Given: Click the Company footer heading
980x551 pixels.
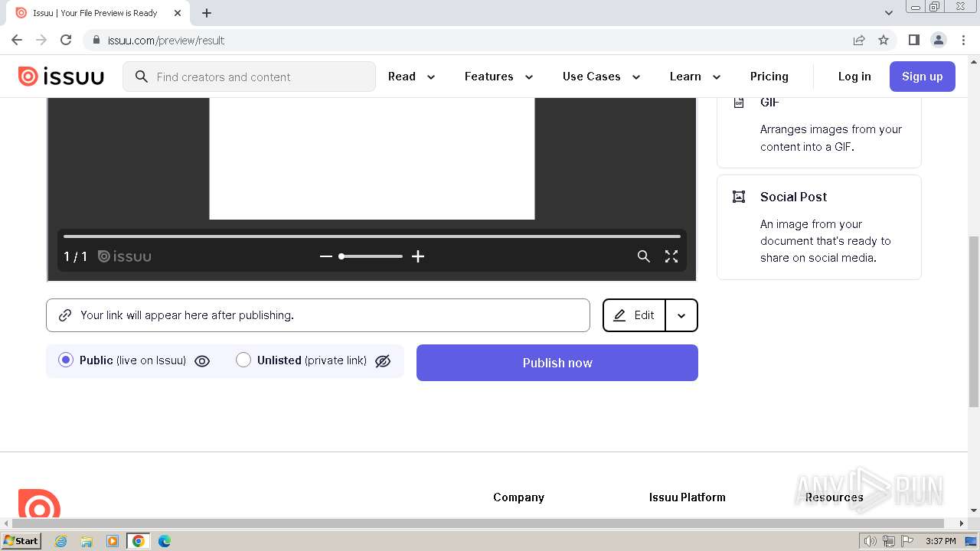Looking at the screenshot, I should point(518,497).
